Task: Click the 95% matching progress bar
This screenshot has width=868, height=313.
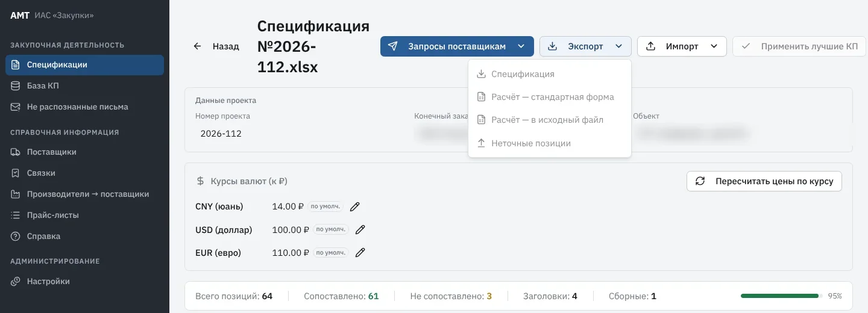Action: 782,296
